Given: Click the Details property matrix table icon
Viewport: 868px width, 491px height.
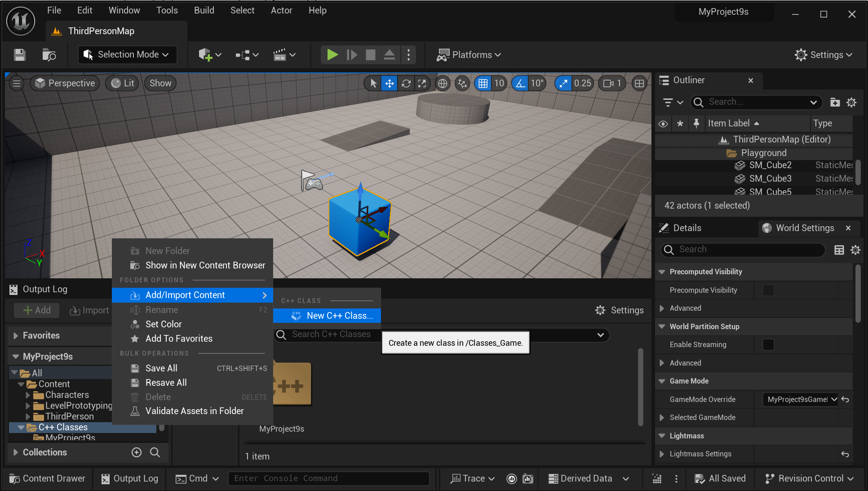Looking at the screenshot, I should pos(839,250).
